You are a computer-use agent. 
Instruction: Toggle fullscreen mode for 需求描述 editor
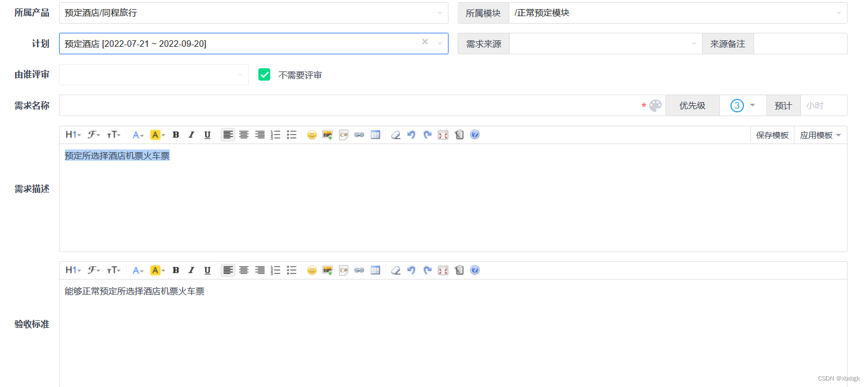click(x=443, y=135)
